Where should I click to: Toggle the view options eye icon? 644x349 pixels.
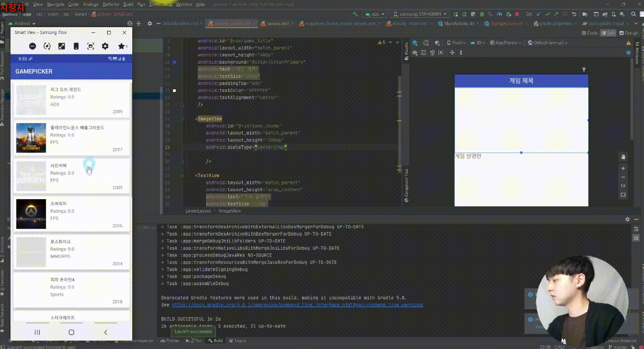[415, 53]
